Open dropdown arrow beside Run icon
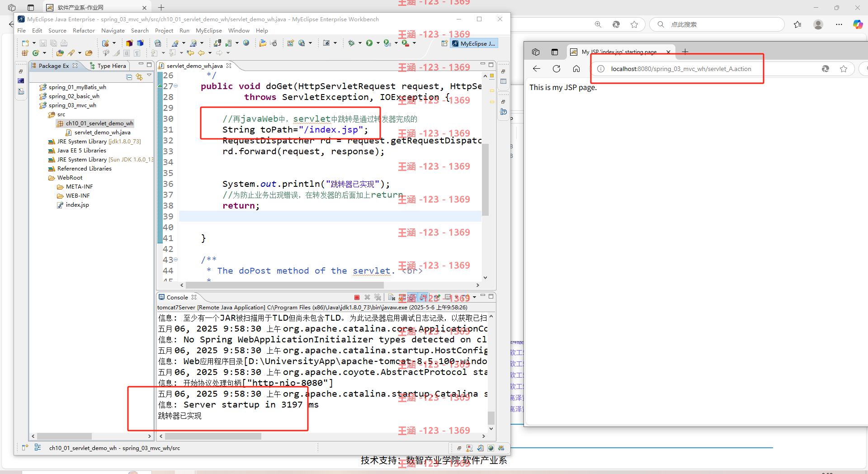The height and width of the screenshot is (474, 868). coord(378,43)
